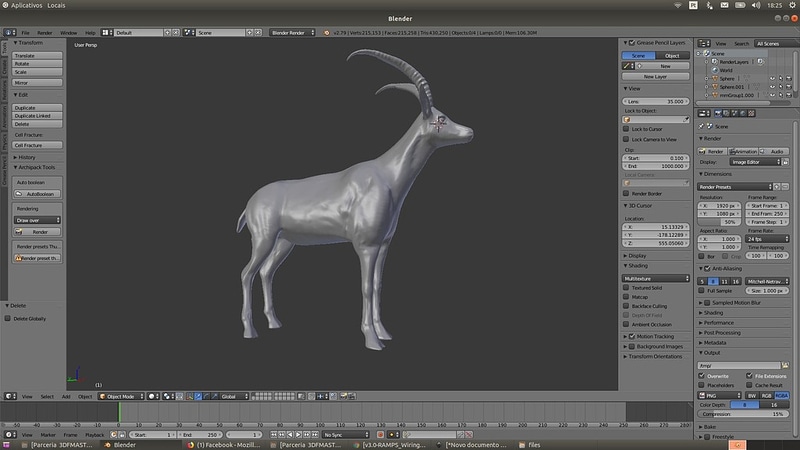Enable the Lock to Cursor checkbox

pyautogui.click(x=626, y=129)
